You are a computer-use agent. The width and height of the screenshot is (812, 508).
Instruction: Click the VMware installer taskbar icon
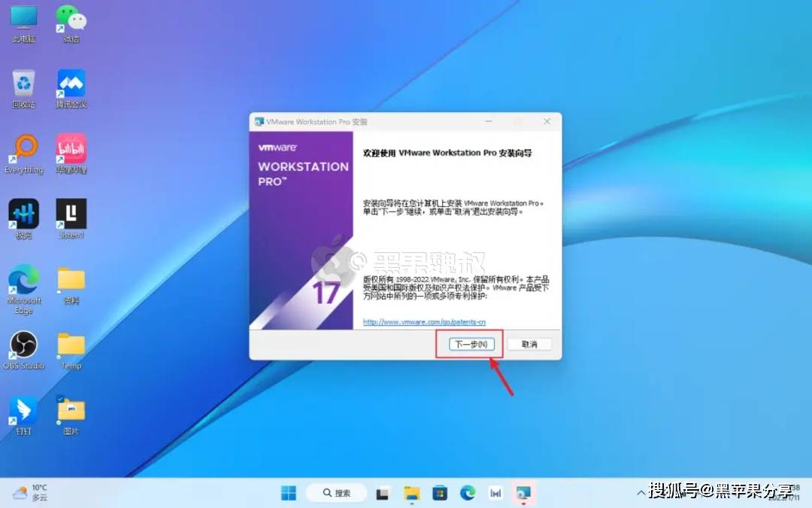(523, 493)
